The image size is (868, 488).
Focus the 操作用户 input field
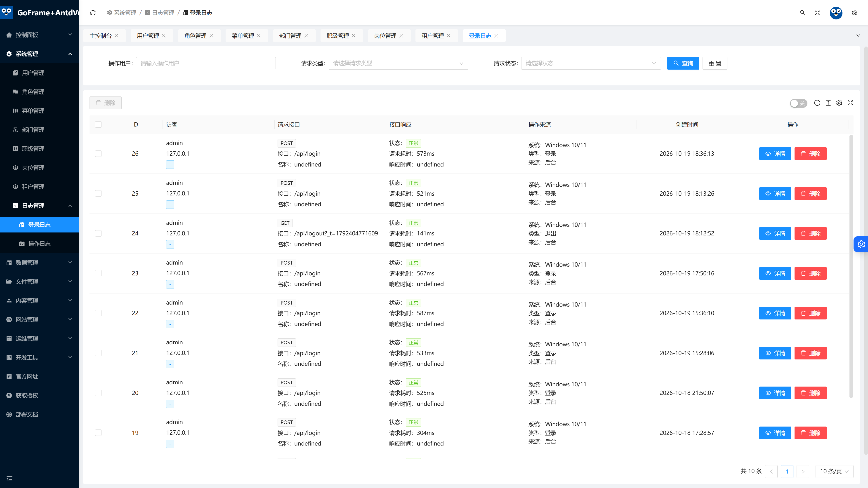coord(205,63)
